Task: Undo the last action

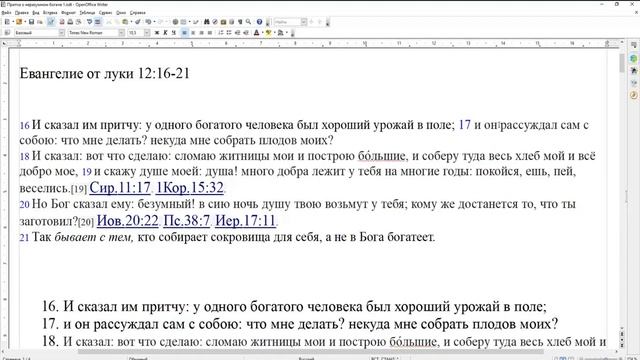Action: click(149, 22)
